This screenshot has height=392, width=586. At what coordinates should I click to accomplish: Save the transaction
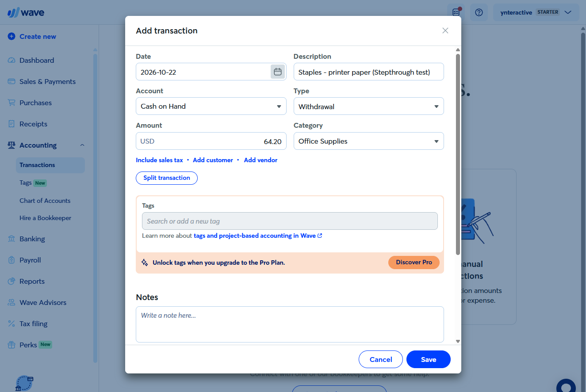tap(429, 359)
